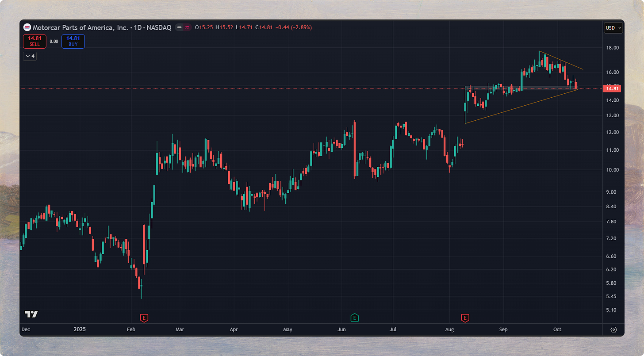Viewport: 644px width, 356px height.
Task: Click the 18.00 price axis label
Action: 612,48
